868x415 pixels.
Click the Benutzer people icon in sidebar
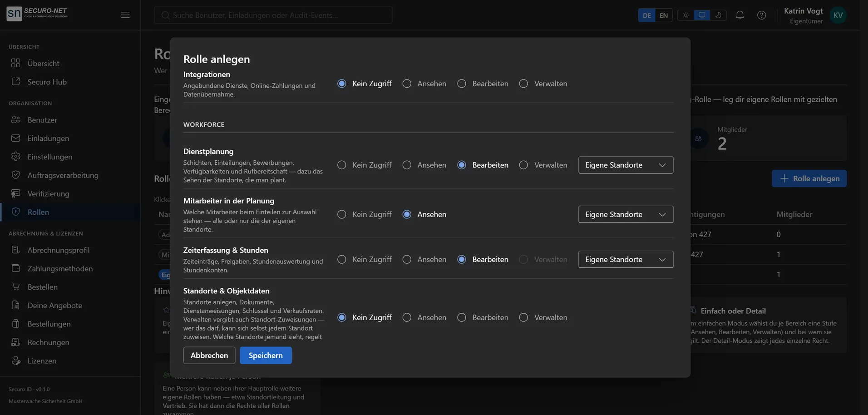pos(16,120)
